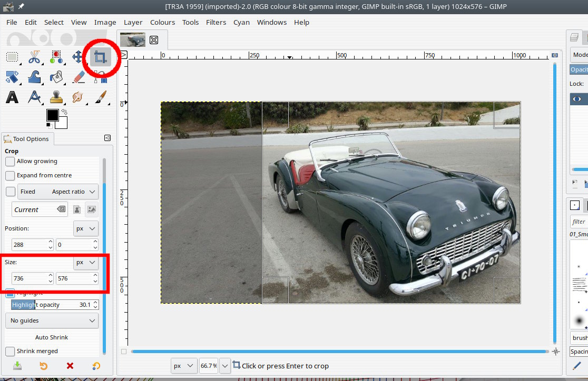This screenshot has width=588, height=381.
Task: Select the Scissors Select tool
Action: [x=34, y=57]
